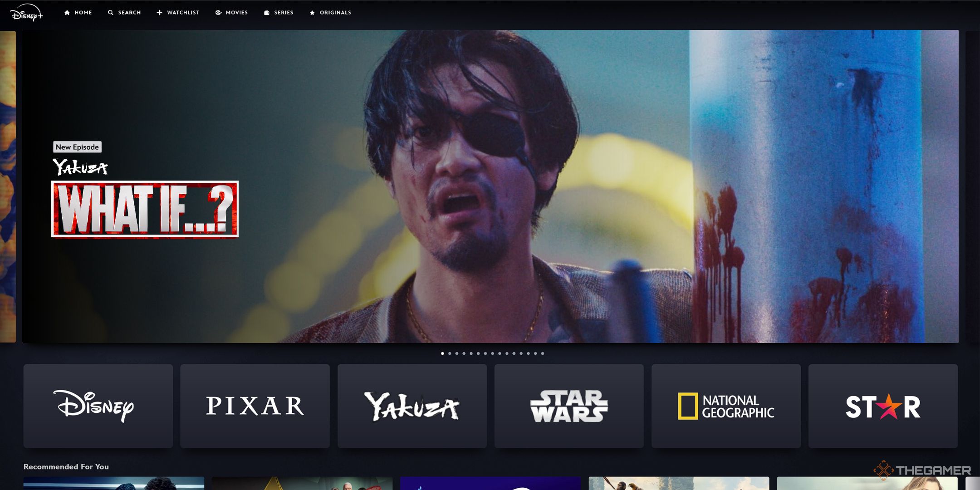Expand the carousel navigation dots
This screenshot has height=490, width=980.
(490, 353)
